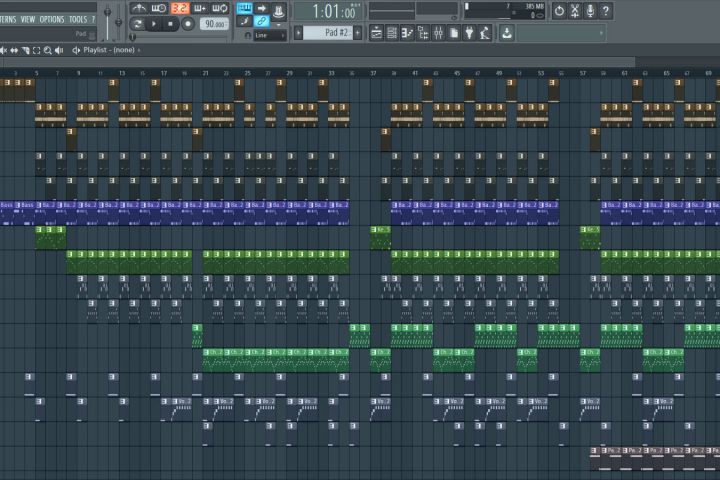This screenshot has height=480, width=720.
Task: Click the magnet snap icon
Action: [x=248, y=35]
